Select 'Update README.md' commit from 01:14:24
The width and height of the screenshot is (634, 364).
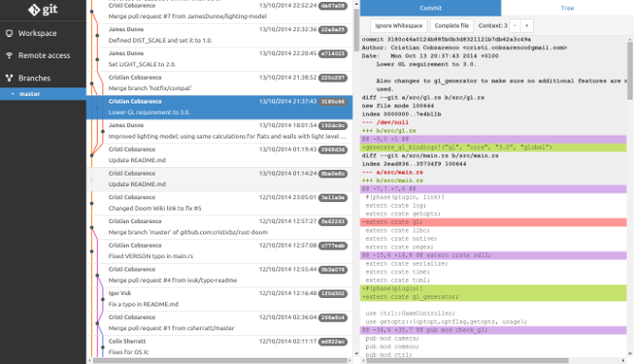click(x=219, y=180)
